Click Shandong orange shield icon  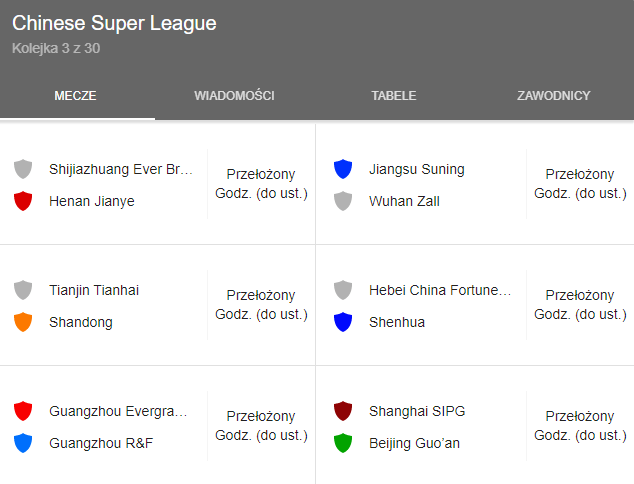[x=23, y=322]
